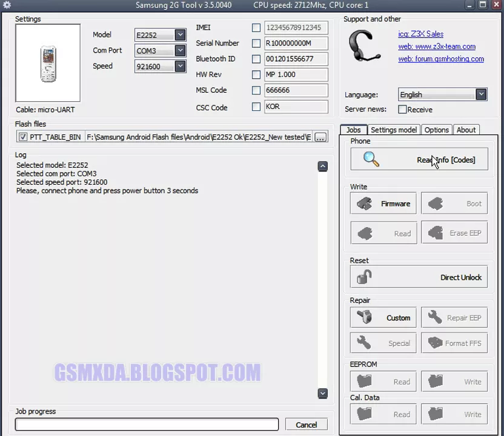504x436 pixels.
Task: Click the magnifier icon on Read Info button
Action: click(x=371, y=159)
